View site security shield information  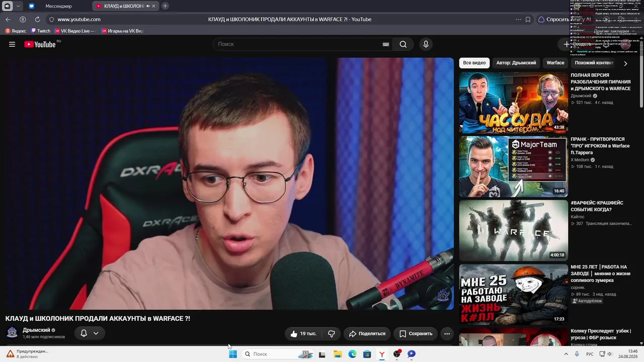click(x=51, y=20)
